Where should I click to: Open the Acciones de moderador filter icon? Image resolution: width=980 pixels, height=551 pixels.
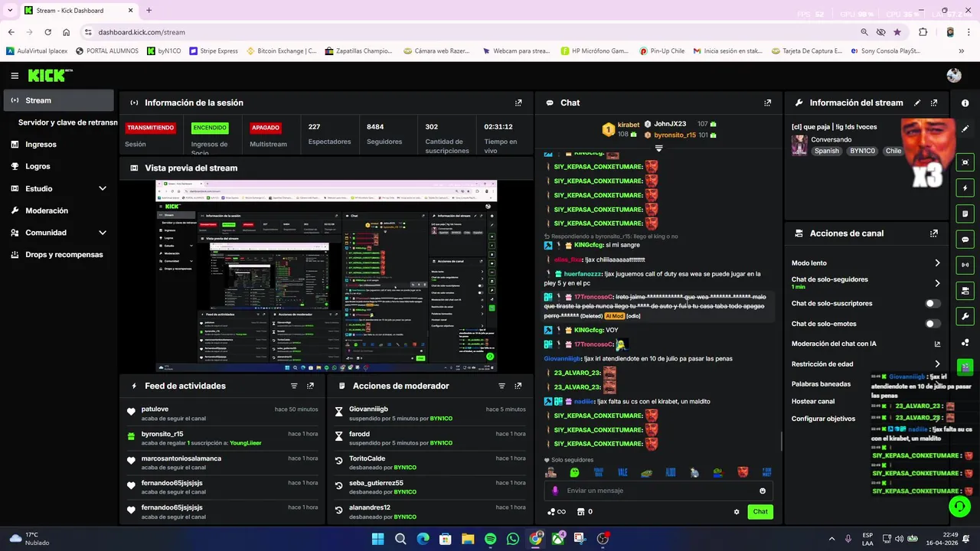pos(502,386)
